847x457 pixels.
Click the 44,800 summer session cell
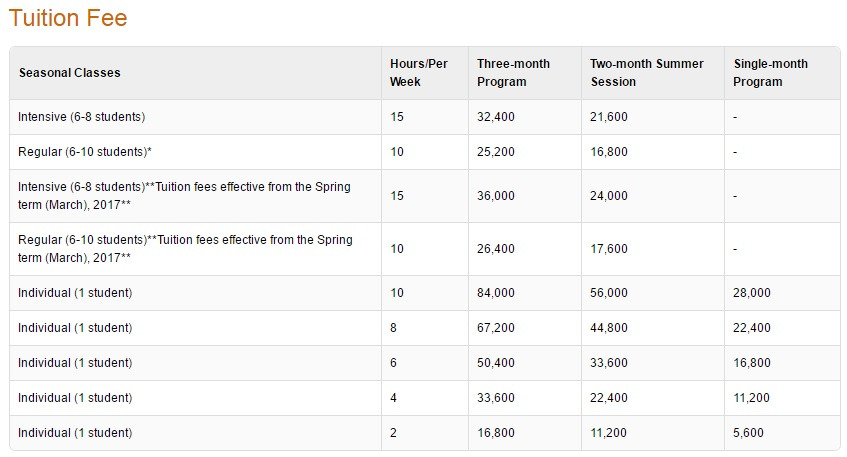coord(609,328)
